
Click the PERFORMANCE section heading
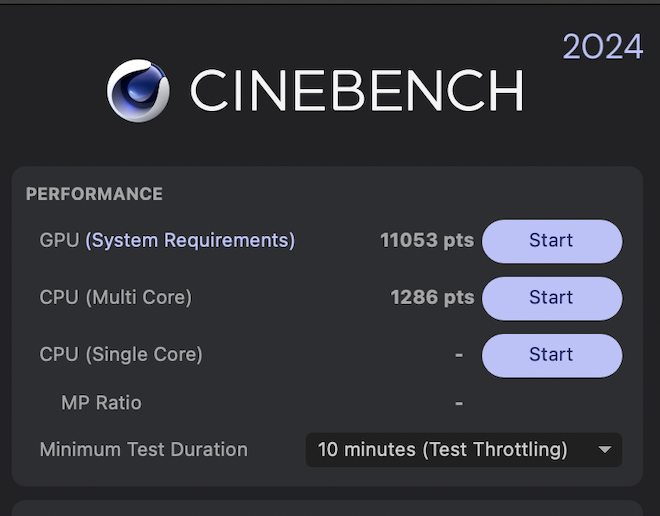(x=94, y=194)
